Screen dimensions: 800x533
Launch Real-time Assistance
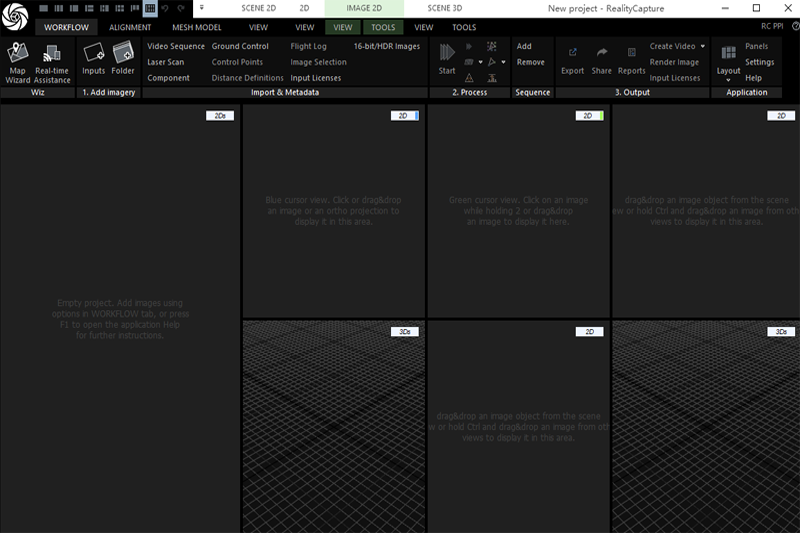[52, 62]
